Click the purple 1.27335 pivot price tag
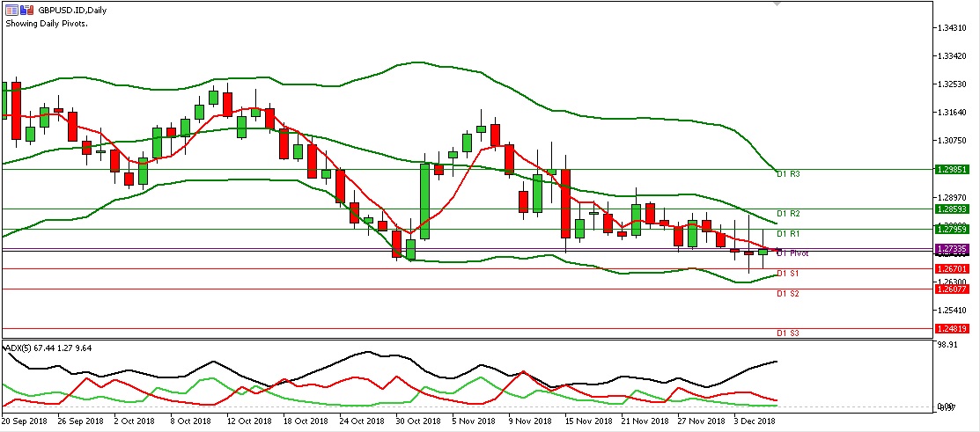The height and width of the screenshot is (432, 980). coord(954,249)
